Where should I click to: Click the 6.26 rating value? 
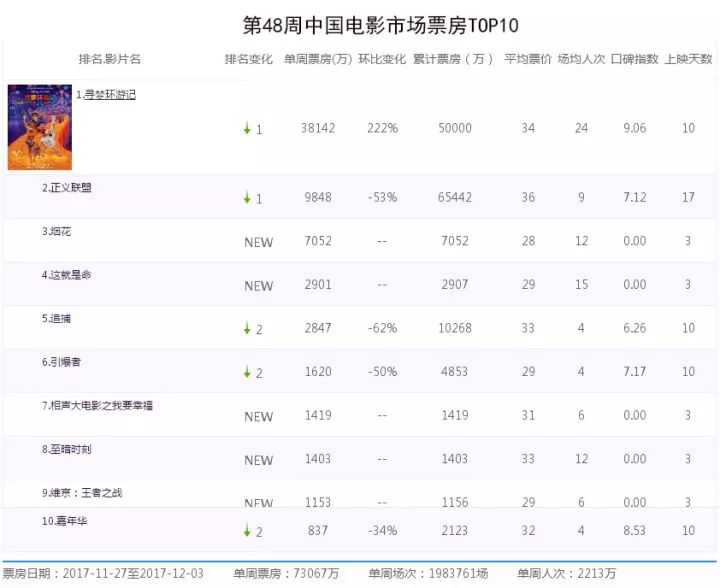635,328
